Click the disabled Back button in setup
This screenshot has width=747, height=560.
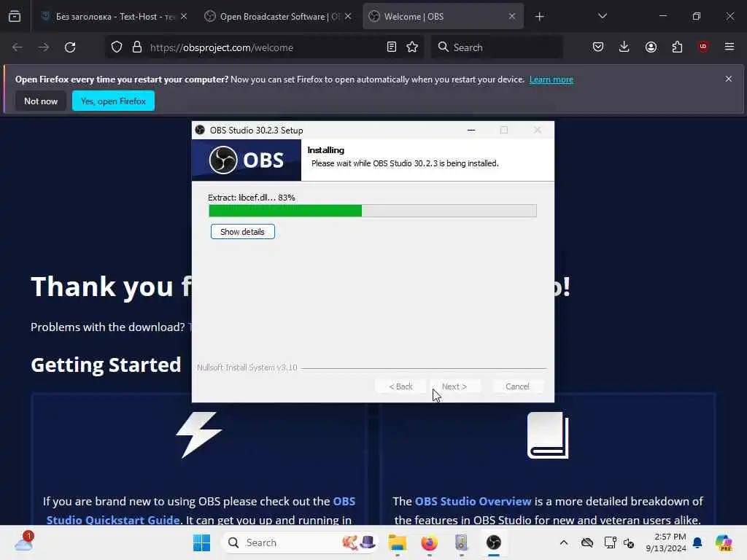tap(400, 386)
